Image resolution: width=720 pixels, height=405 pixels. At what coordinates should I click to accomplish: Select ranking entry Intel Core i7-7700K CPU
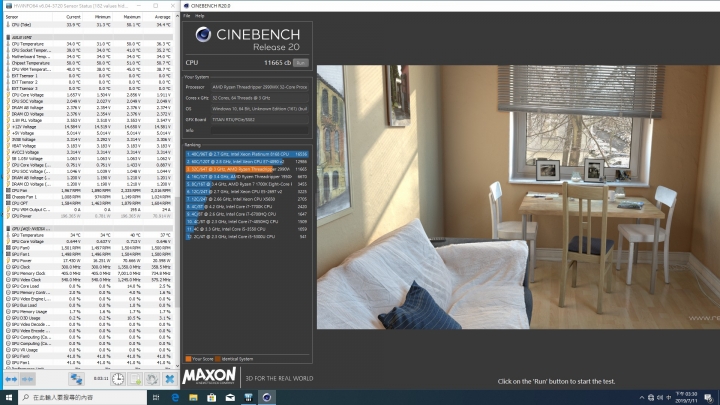click(247, 207)
